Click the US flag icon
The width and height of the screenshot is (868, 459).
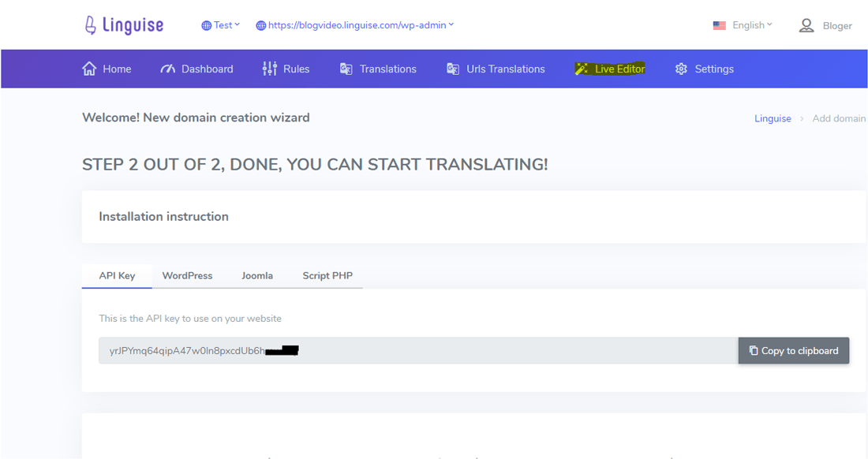coord(719,25)
